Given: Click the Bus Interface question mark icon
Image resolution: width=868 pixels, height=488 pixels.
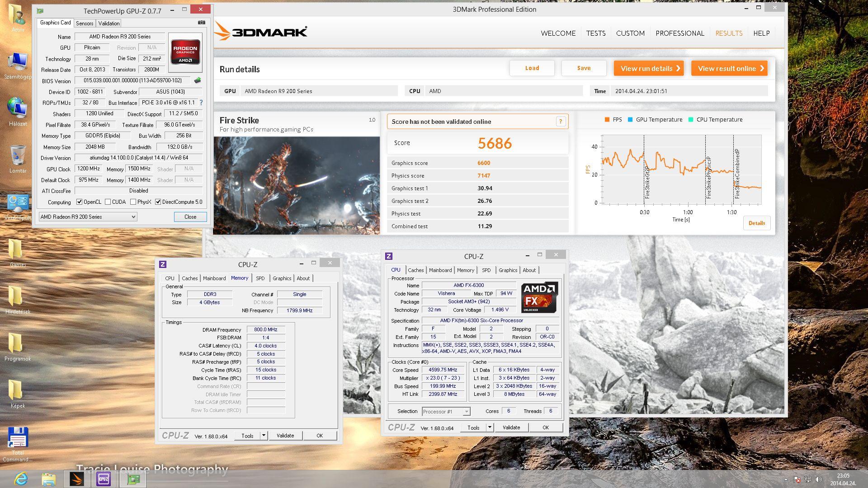Looking at the screenshot, I should [x=201, y=103].
